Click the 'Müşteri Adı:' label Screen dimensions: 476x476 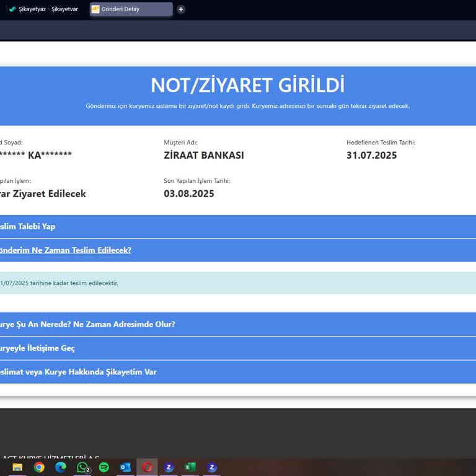click(x=180, y=143)
